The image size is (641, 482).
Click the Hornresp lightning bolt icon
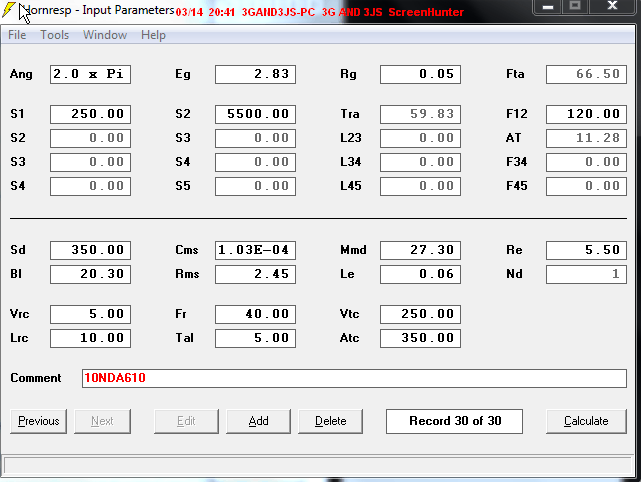click(x=9, y=10)
